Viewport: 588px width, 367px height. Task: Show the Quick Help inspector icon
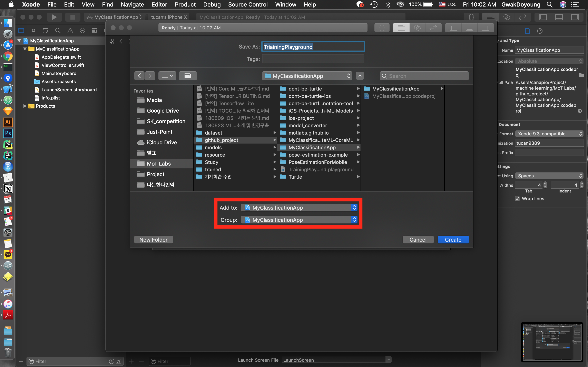pyautogui.click(x=540, y=31)
